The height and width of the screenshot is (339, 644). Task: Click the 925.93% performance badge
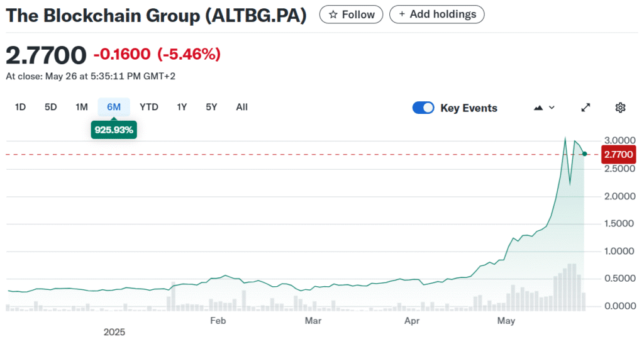pos(114,130)
